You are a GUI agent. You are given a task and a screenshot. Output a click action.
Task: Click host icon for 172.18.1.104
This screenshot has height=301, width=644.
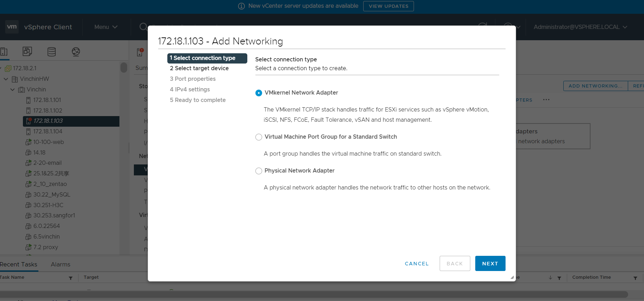pyautogui.click(x=29, y=132)
